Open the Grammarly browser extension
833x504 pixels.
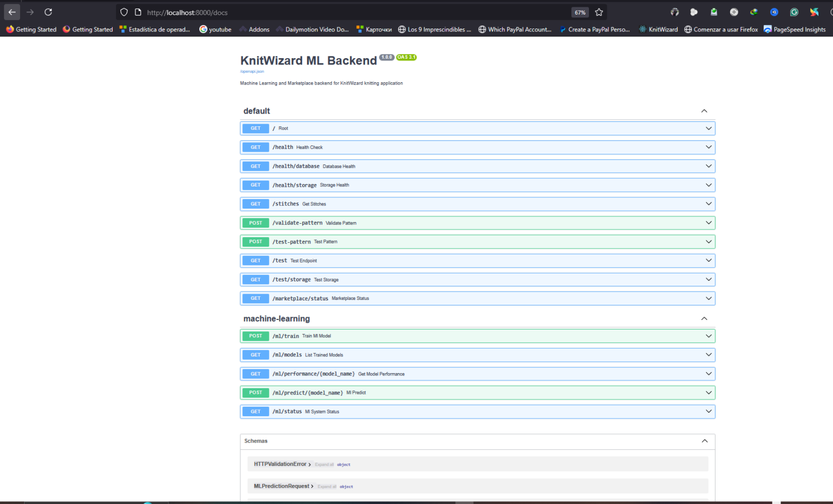tap(794, 12)
